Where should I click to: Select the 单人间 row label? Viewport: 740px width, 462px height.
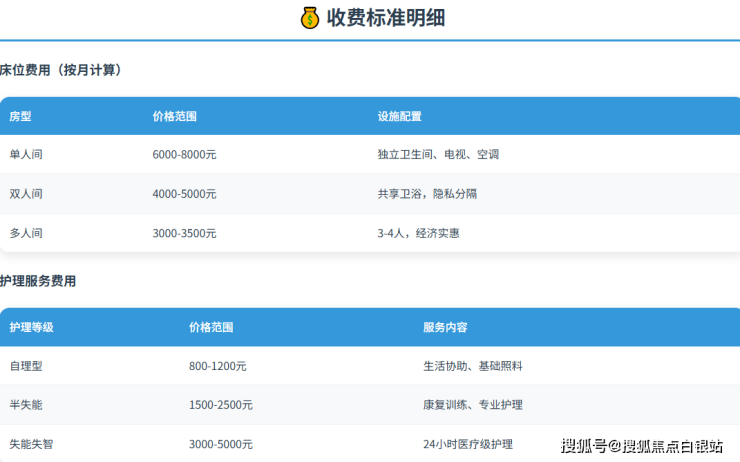point(26,155)
